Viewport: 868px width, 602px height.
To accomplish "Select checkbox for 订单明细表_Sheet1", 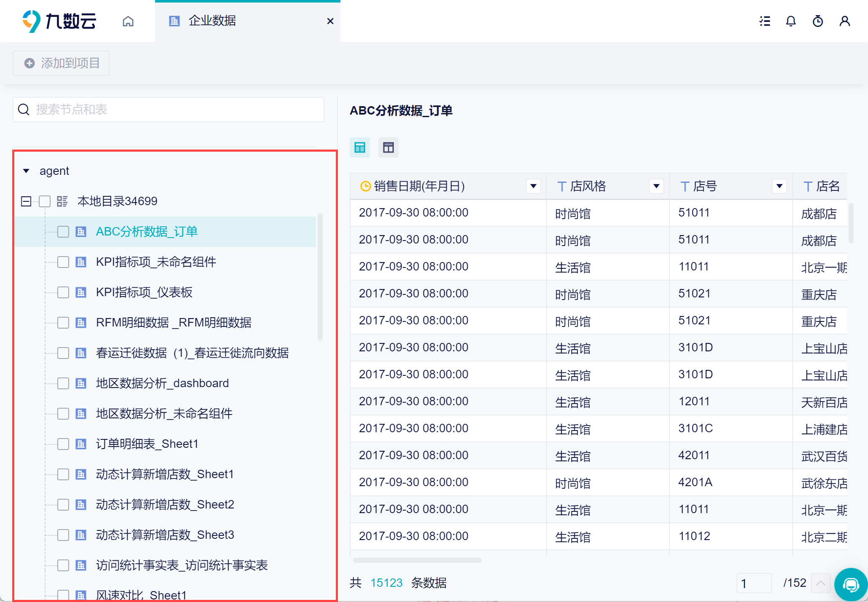I will 63,444.
